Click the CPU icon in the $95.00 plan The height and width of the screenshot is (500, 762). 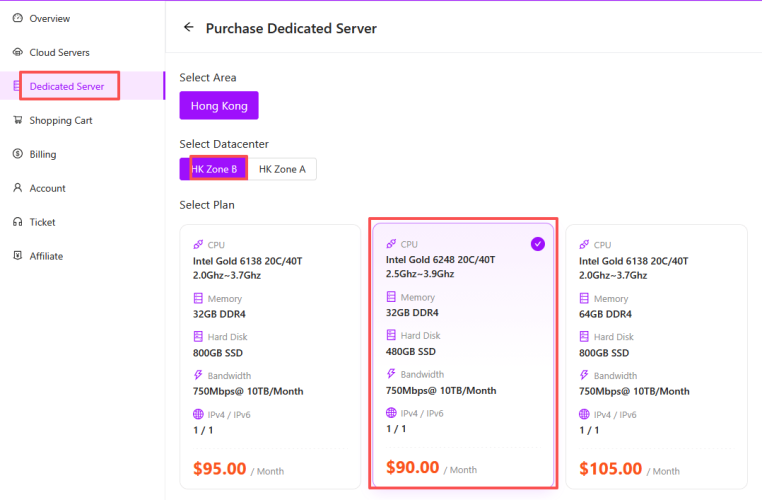[198, 244]
